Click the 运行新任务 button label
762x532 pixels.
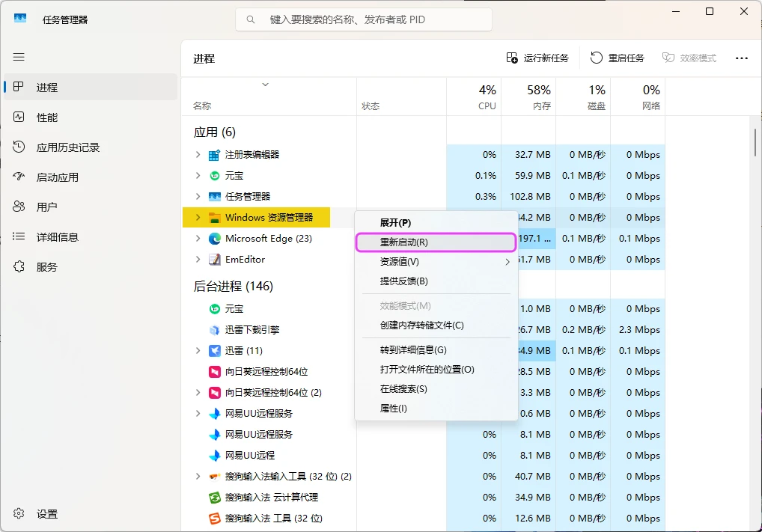tap(546, 58)
